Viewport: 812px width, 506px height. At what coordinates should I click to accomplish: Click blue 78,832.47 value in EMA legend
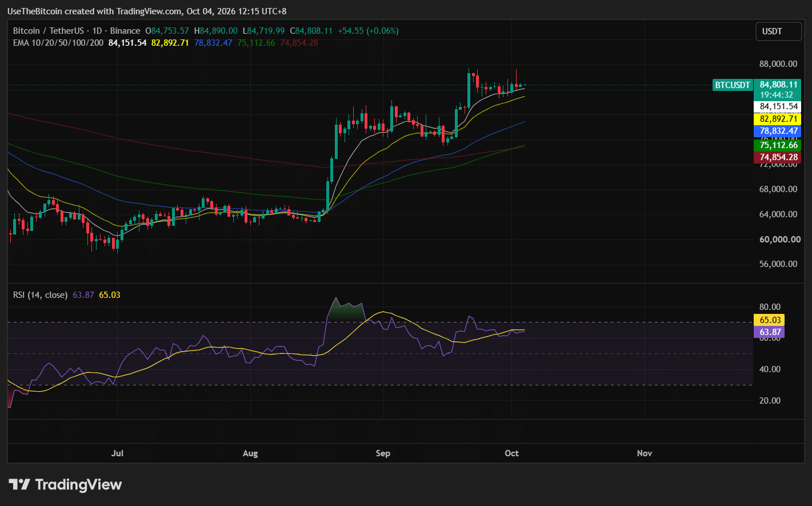coord(213,43)
